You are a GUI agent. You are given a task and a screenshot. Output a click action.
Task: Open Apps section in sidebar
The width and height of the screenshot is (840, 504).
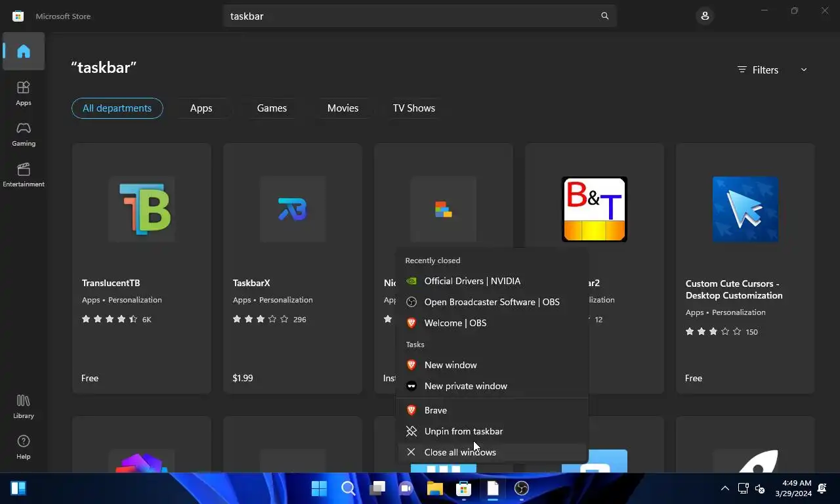(x=24, y=93)
